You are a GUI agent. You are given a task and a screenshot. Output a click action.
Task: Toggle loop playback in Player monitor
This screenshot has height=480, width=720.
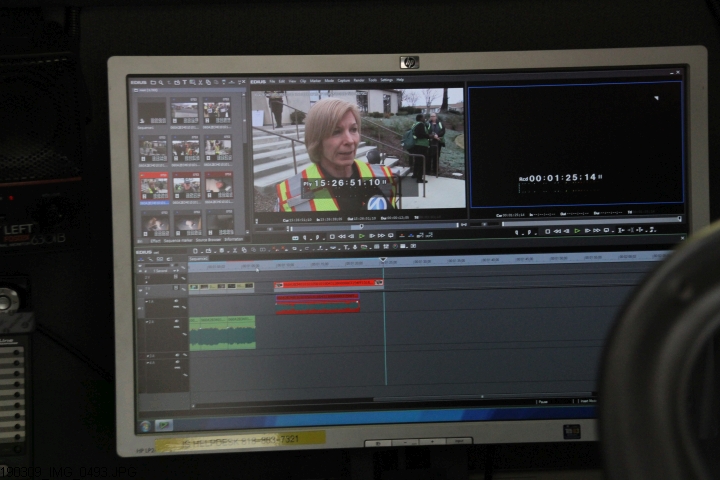[x=391, y=236]
